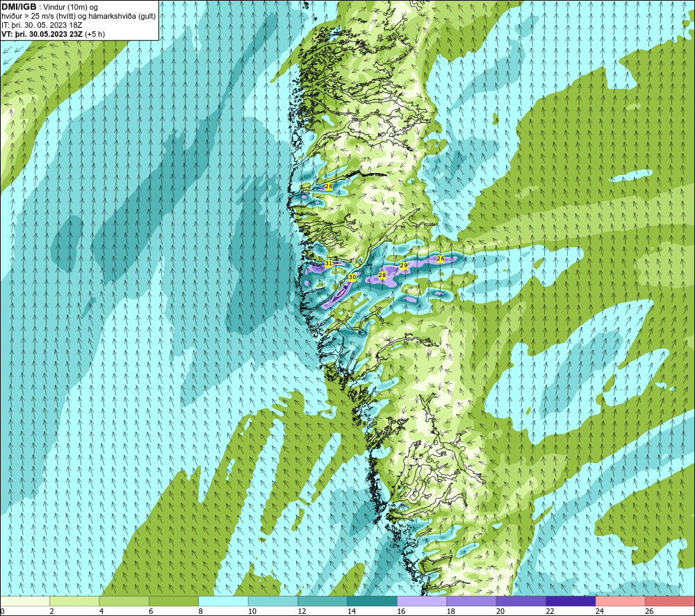Select the 12–14 m/s teal legend swatch

[322, 601]
